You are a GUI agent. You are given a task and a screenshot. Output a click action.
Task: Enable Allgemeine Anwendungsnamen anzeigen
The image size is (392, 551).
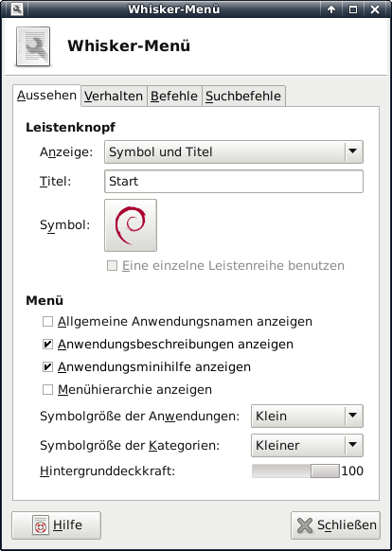click(x=47, y=322)
